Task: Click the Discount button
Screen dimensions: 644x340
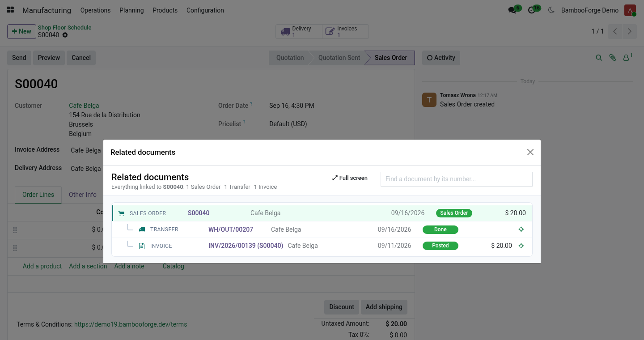Action: (342, 307)
